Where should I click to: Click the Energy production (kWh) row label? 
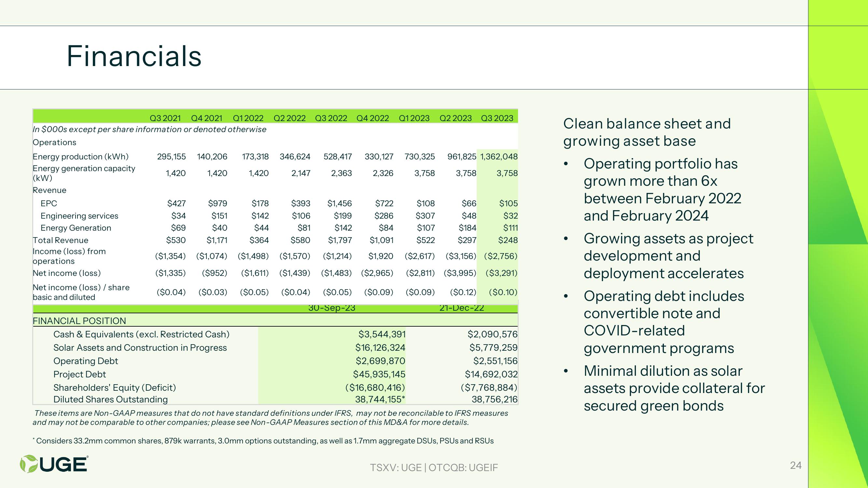coord(80,156)
